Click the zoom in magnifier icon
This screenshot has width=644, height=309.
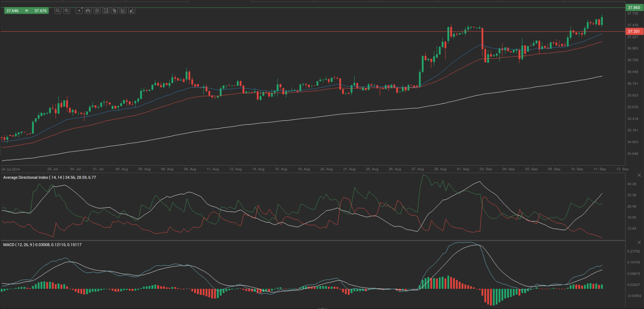coord(67,11)
